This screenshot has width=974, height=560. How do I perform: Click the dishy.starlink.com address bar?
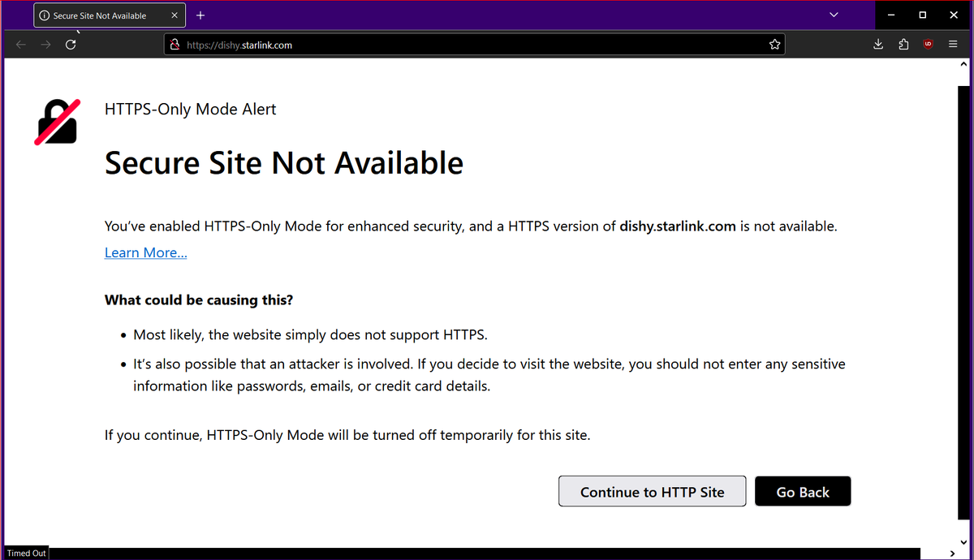point(475,45)
